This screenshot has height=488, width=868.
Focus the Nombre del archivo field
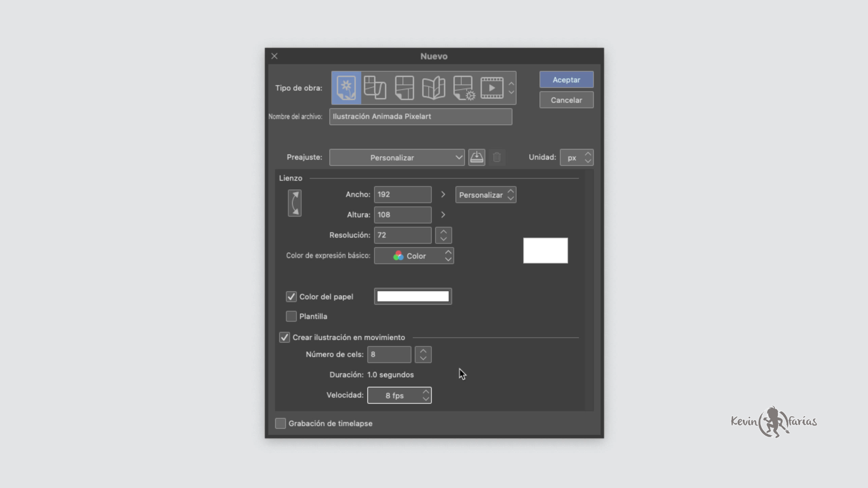point(420,117)
